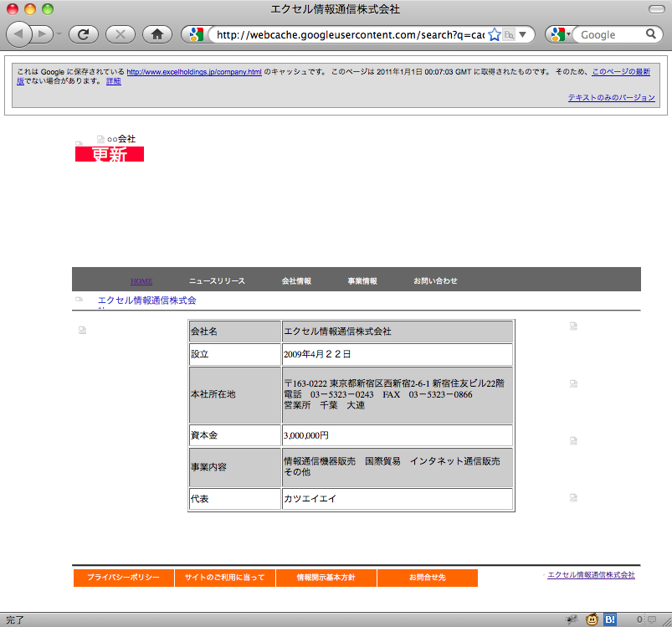
Task: Open the back/forward history dropdown arrow
Action: click(59, 33)
